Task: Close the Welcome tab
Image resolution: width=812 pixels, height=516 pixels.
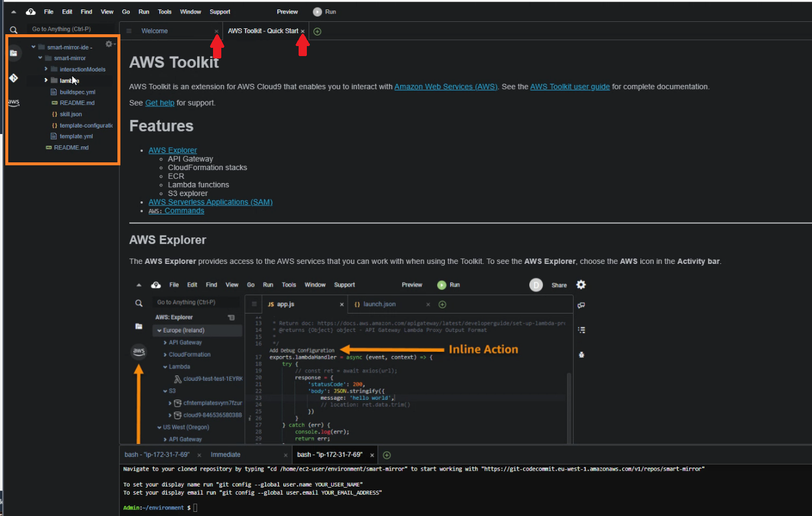Action: click(217, 31)
